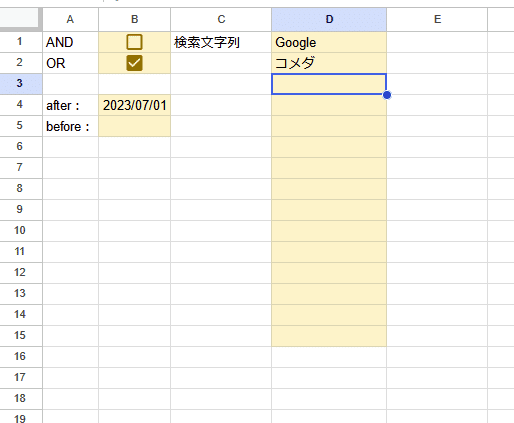
Task: Click the 検索文字列 label cell
Action: click(221, 42)
